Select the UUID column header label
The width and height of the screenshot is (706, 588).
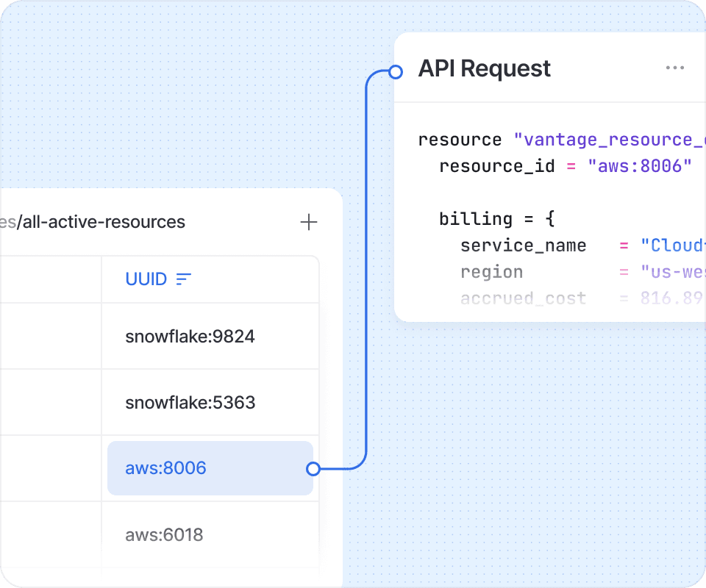146,279
